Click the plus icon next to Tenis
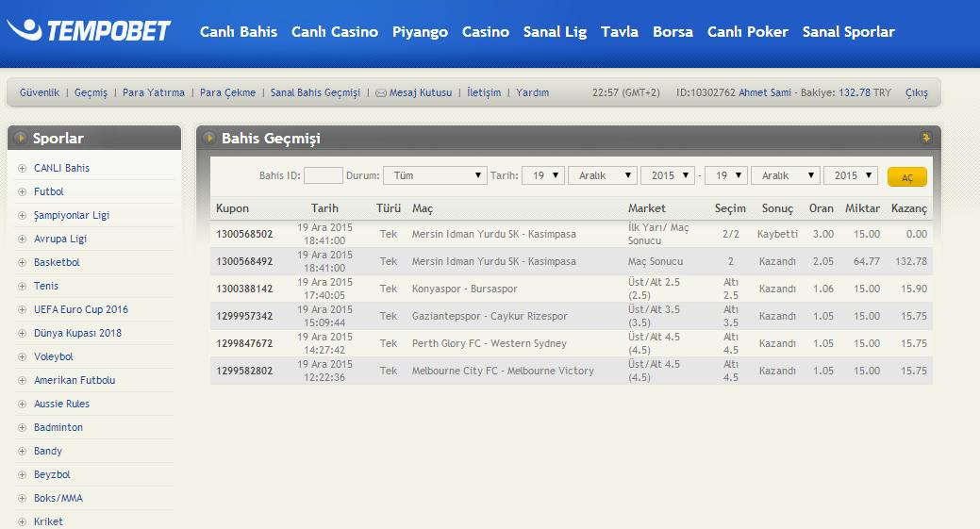The width and height of the screenshot is (980, 529). tap(22, 286)
